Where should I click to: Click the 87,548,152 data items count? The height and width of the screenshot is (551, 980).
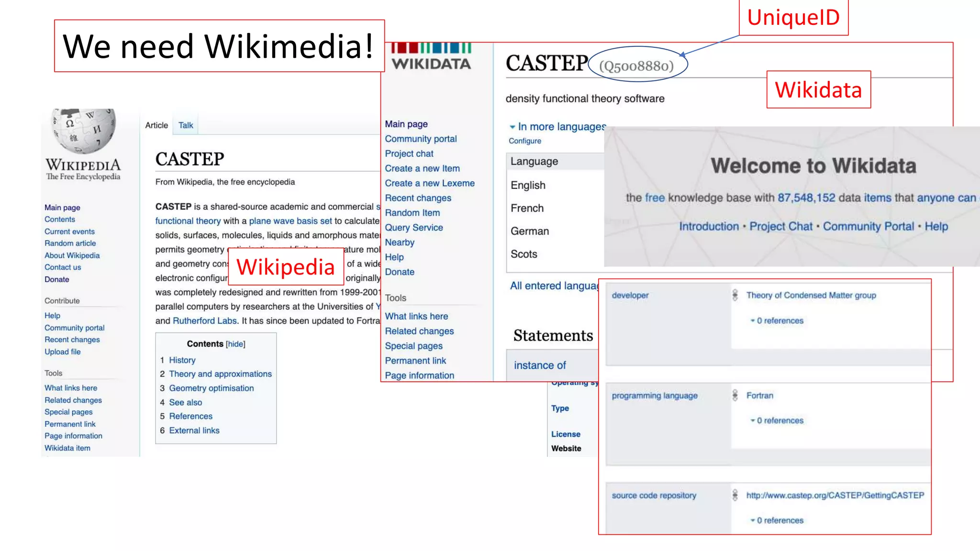pos(806,198)
